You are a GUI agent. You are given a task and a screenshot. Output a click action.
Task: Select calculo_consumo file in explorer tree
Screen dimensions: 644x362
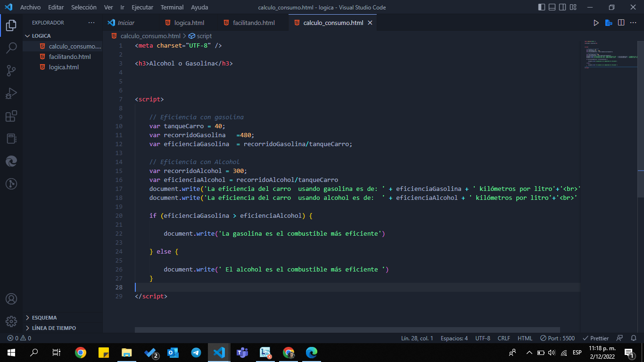[63, 46]
